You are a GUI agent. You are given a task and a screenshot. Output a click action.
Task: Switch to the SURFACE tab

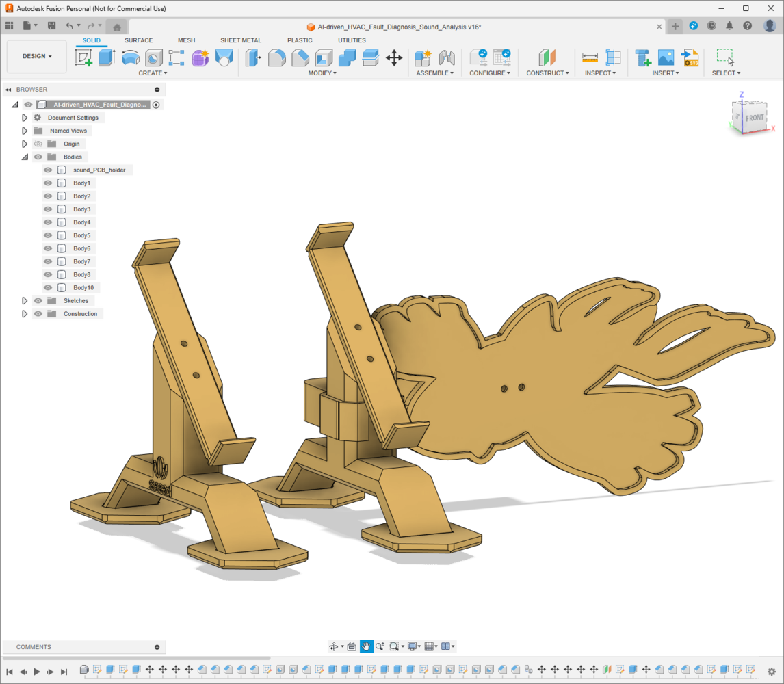tap(138, 40)
